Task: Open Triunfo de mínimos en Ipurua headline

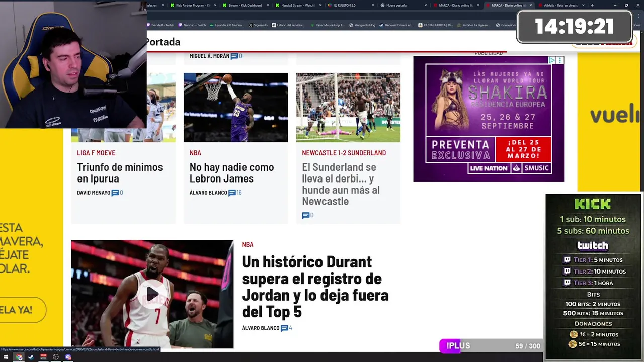Action: [x=120, y=172]
